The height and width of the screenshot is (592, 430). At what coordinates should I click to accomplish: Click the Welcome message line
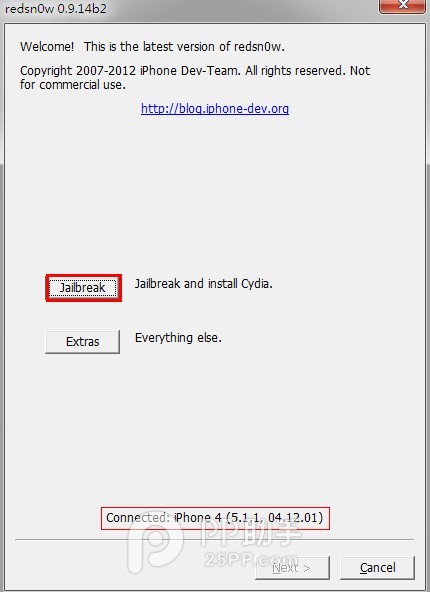point(152,46)
